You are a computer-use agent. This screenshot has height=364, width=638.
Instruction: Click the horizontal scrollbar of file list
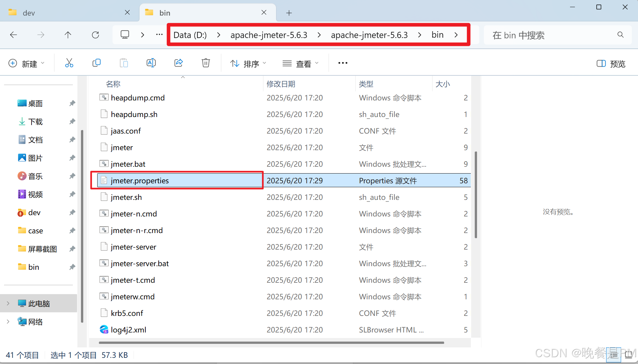tap(272, 343)
